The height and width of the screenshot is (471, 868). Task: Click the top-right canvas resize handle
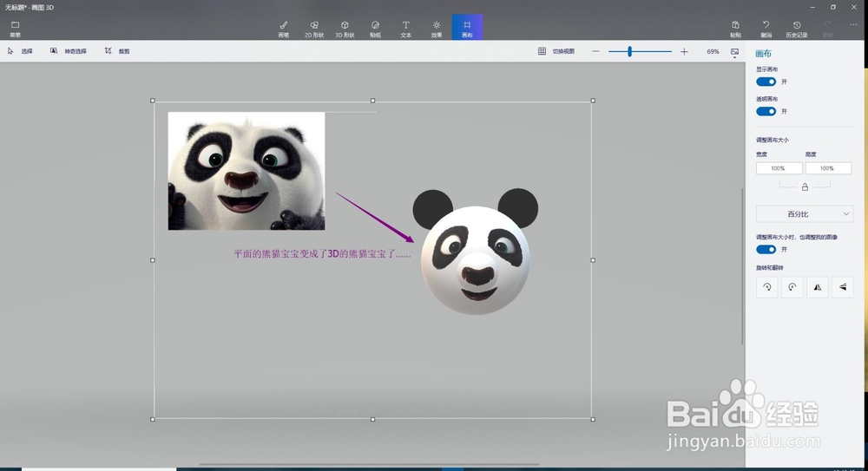[593, 101]
